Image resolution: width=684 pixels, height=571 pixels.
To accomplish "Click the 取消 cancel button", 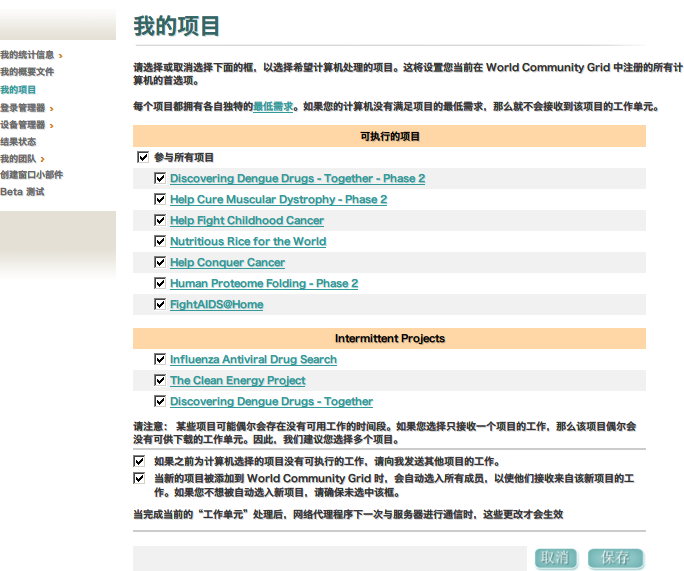I will tap(556, 557).
